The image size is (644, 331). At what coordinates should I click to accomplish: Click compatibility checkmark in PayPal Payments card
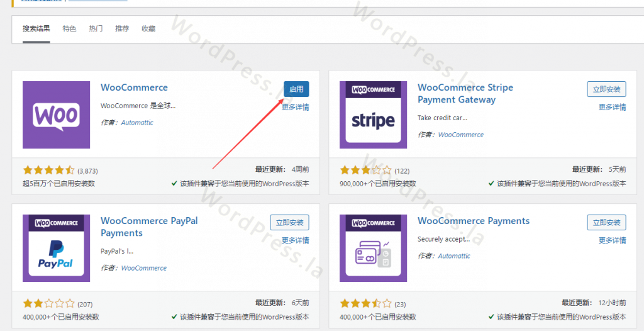point(174,317)
